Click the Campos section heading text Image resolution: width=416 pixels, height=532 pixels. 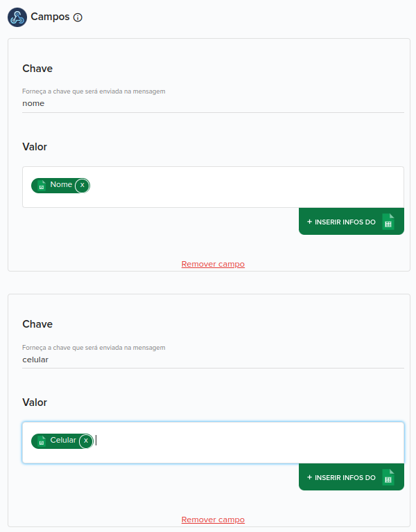click(x=50, y=17)
